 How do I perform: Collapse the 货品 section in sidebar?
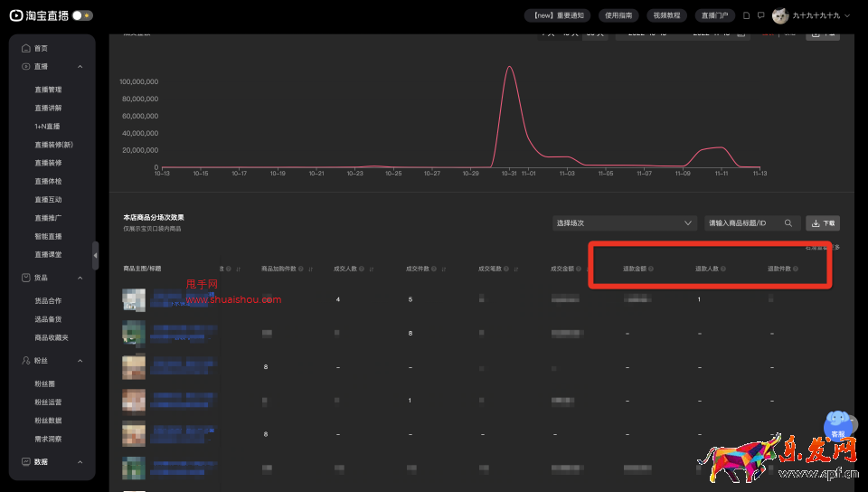[x=80, y=279]
